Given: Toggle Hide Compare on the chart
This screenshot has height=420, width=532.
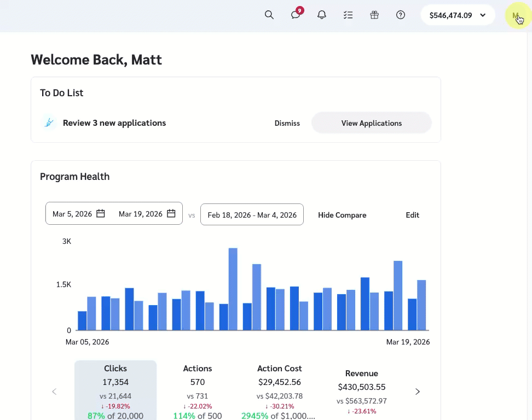Looking at the screenshot, I should click(x=342, y=215).
